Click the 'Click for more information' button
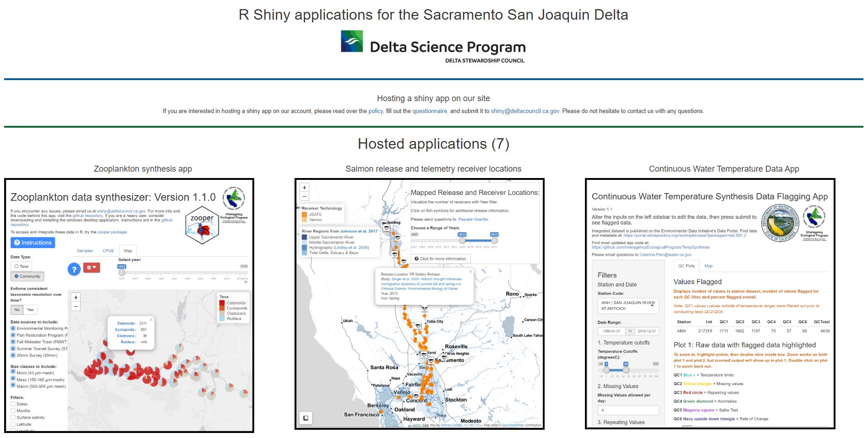Viewport: 868px width, 438px height. click(441, 259)
